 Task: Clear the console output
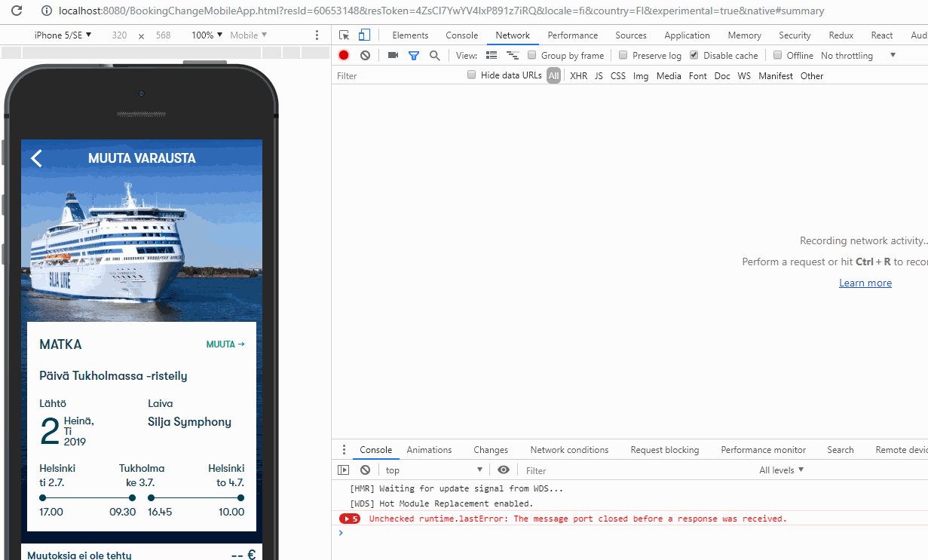click(x=365, y=470)
